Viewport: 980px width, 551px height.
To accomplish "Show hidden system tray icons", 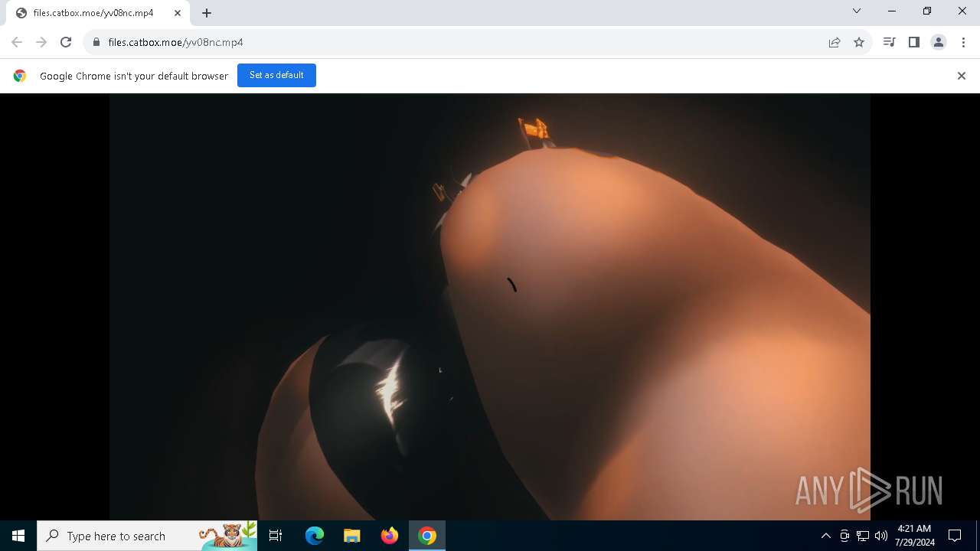I will [x=825, y=536].
